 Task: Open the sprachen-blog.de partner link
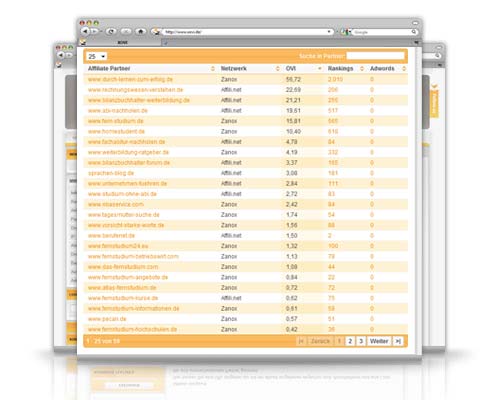[x=111, y=173]
